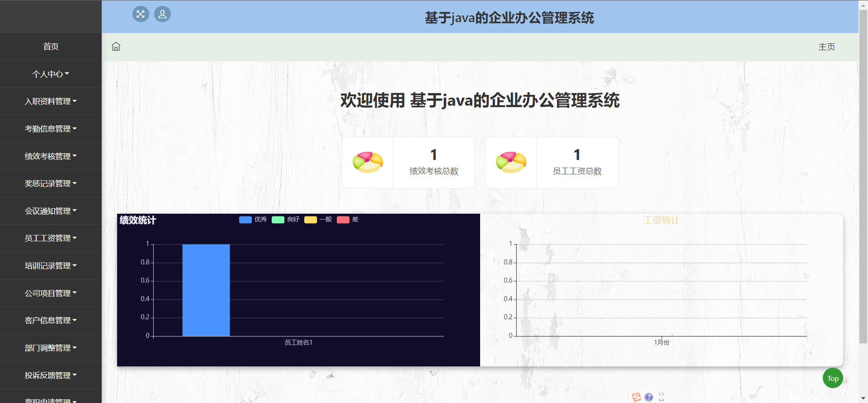Expand the 奖惩记录管理 menu

(51, 183)
